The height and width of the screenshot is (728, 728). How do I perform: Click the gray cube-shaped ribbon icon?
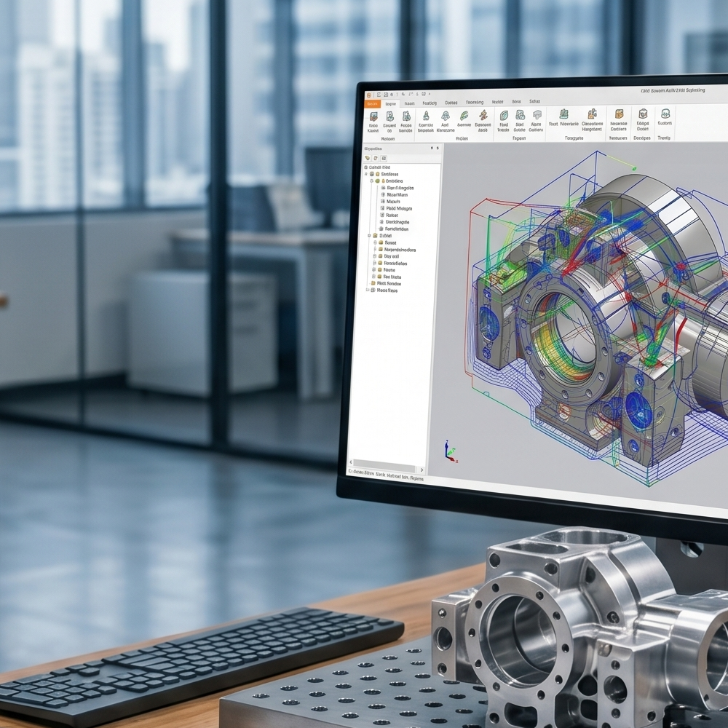[x=537, y=115]
